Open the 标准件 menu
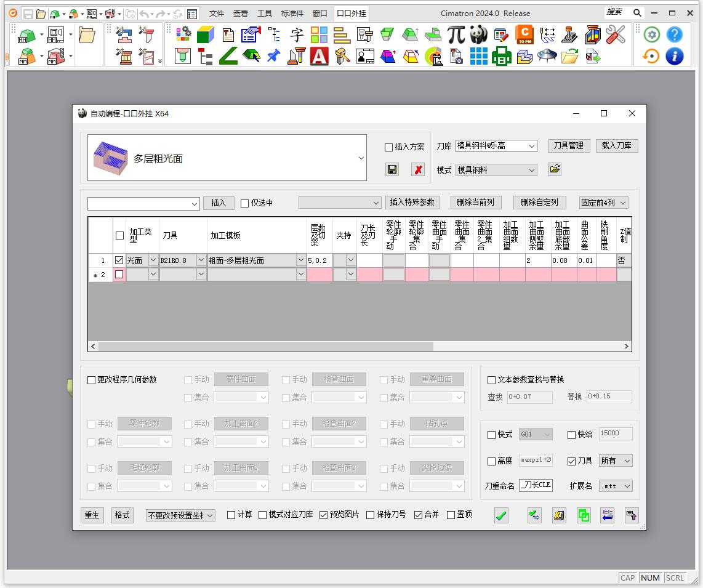703x588 pixels. click(x=292, y=13)
